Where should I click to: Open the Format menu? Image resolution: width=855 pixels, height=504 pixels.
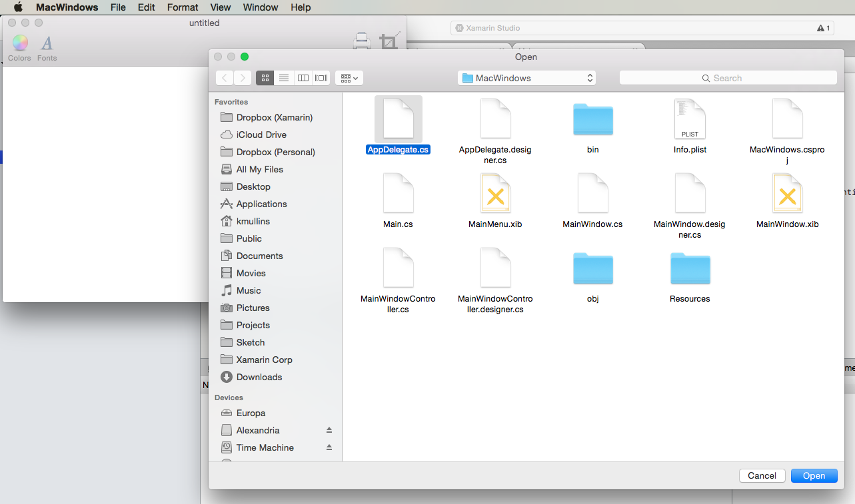(182, 7)
